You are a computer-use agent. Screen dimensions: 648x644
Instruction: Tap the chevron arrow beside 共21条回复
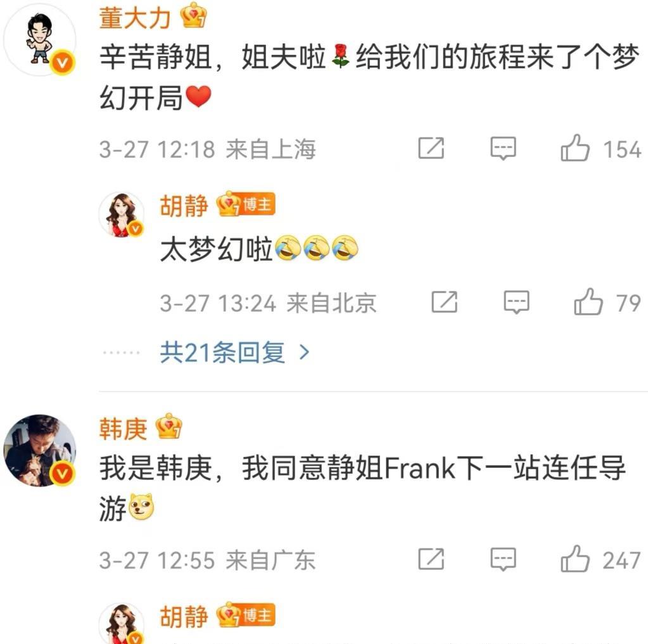click(304, 352)
